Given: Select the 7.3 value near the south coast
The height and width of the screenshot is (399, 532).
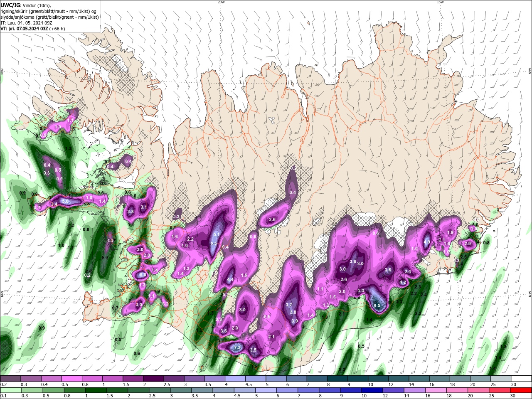Looking at the screenshot, I should pos(238,347).
